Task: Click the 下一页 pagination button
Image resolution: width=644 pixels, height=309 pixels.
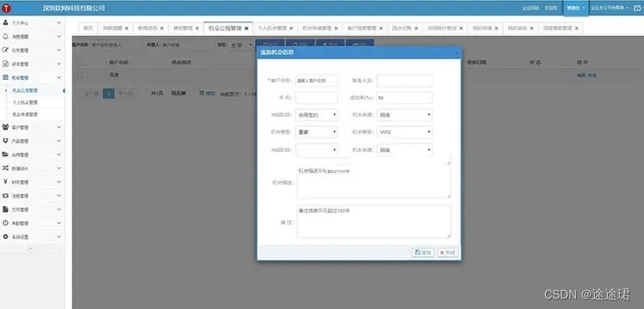Action: (x=125, y=94)
